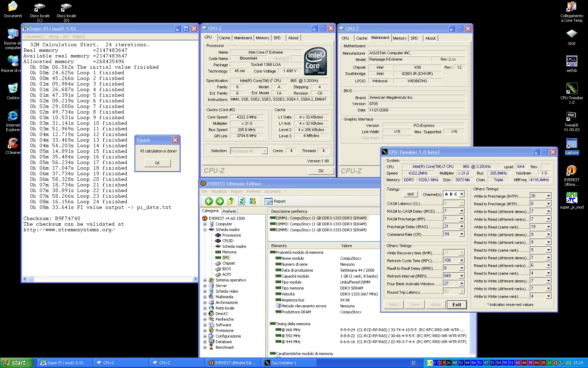Viewport: 588px width, 368px height.
Task: Click the Windows start button
Action: [x=16, y=363]
